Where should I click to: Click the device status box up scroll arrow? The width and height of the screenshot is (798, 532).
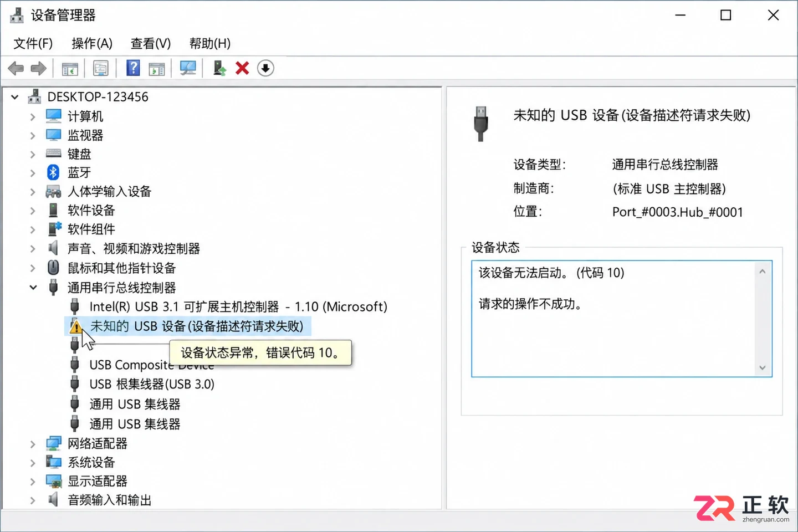(x=763, y=272)
